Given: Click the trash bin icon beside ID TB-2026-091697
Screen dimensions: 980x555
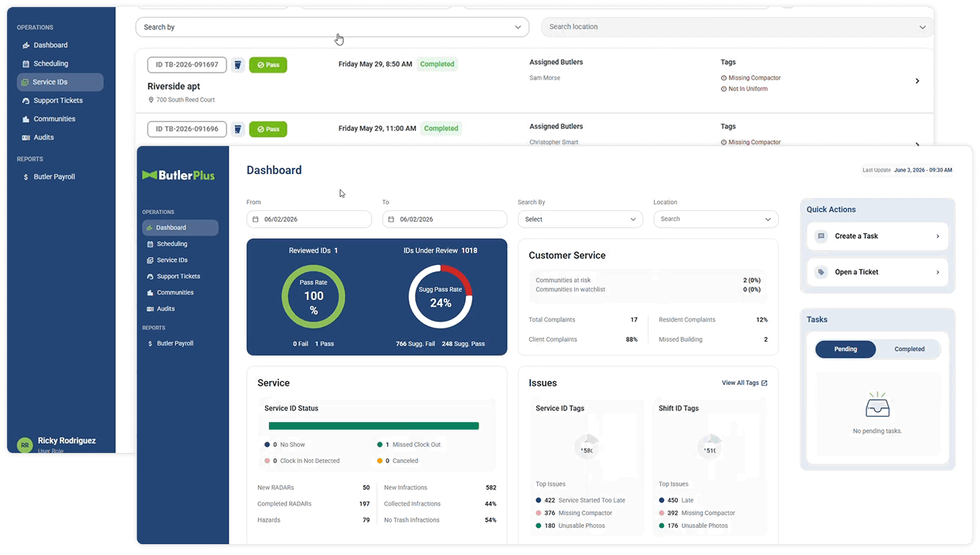Looking at the screenshot, I should tap(238, 65).
